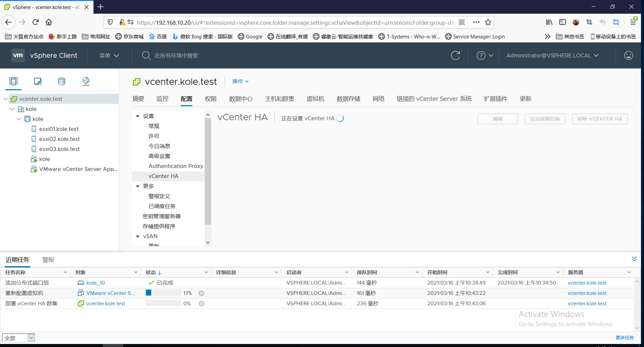This screenshot has height=347, width=644.
Task: Cancel the 部署 vCenter HA 群集 task
Action: tap(201, 303)
